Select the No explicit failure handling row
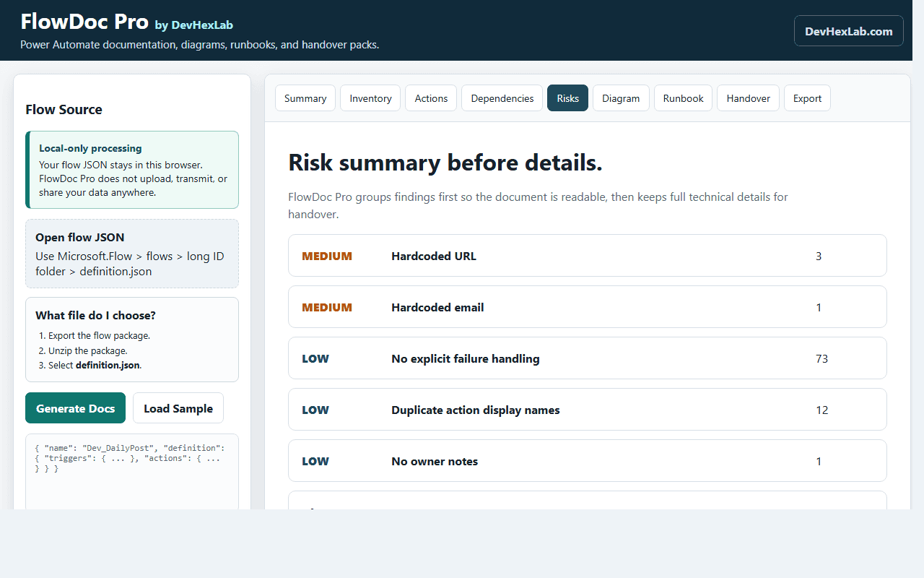Screen dimensions: 924x578 click(x=587, y=358)
